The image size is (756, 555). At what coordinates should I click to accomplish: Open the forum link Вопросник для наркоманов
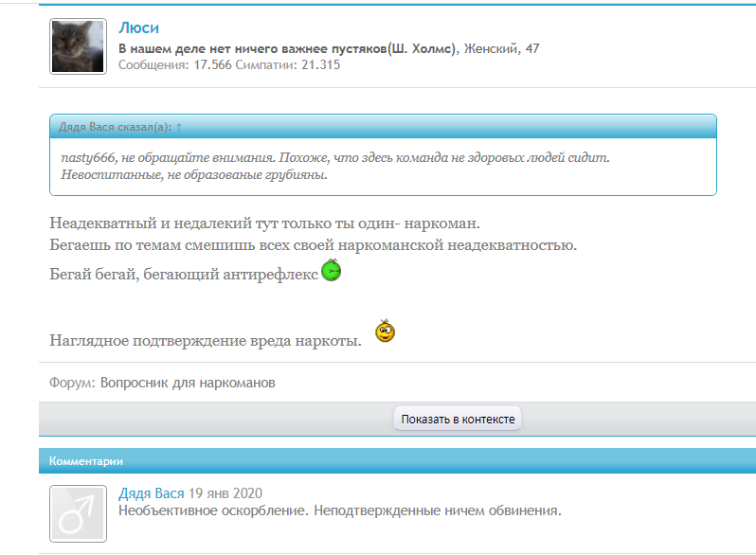[x=188, y=383]
